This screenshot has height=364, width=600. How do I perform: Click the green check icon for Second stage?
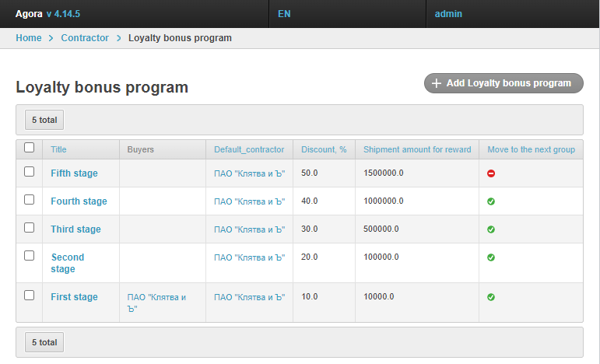[x=491, y=257]
